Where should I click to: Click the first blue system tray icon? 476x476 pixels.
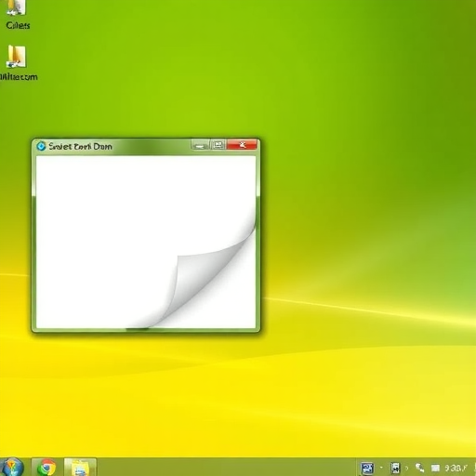pyautogui.click(x=367, y=468)
